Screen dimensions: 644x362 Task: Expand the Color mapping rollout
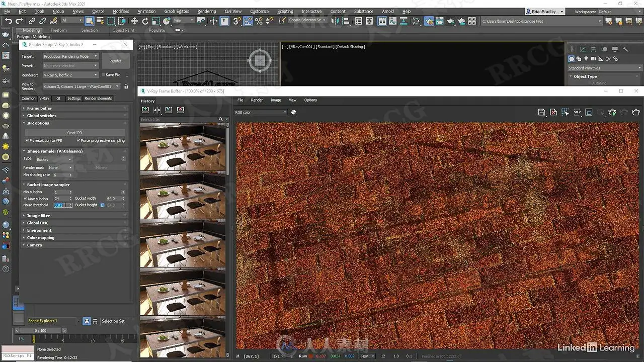click(41, 238)
